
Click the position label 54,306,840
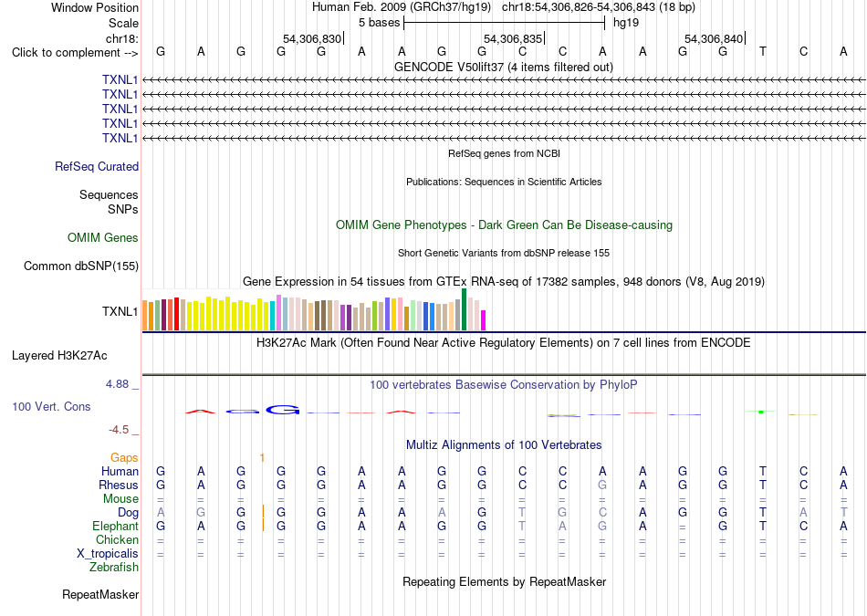(x=714, y=38)
